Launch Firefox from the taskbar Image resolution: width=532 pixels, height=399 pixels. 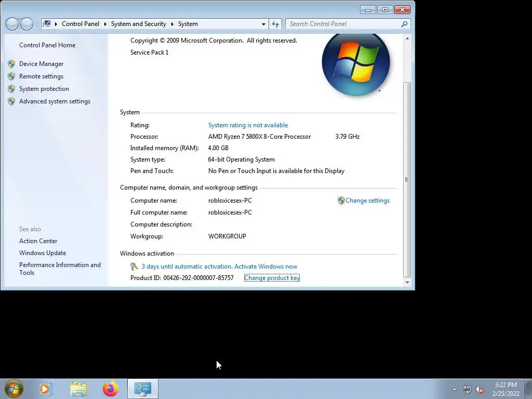pos(111,389)
